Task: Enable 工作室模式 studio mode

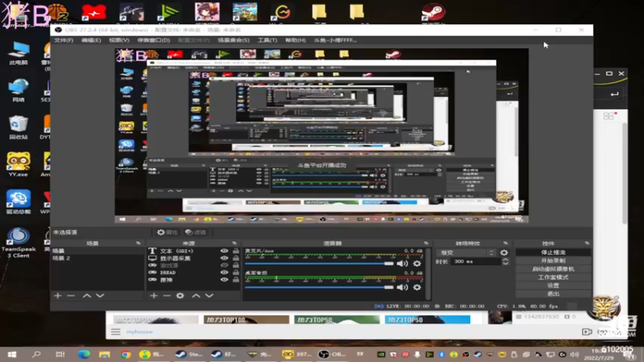Action: click(x=553, y=278)
